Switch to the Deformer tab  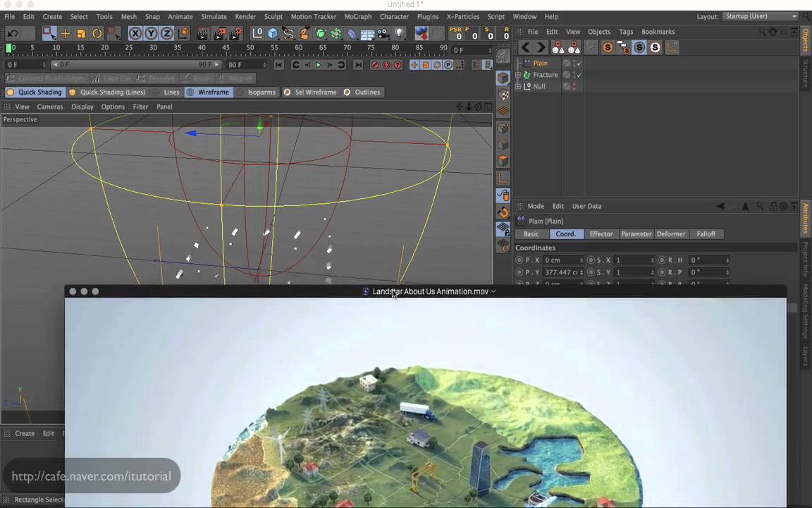[670, 234]
